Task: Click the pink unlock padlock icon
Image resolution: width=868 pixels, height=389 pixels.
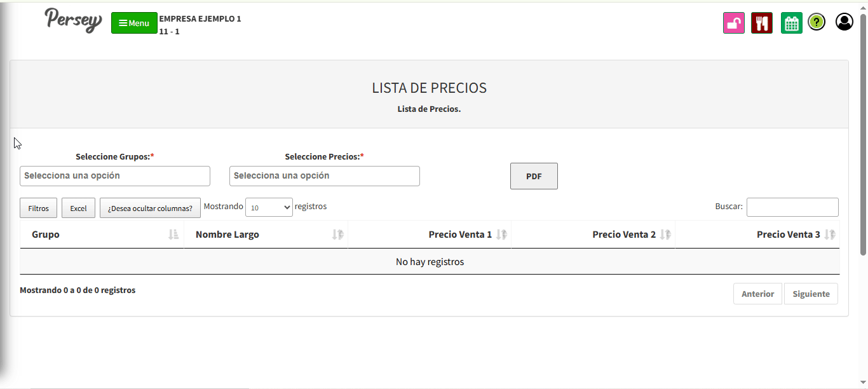Action: pos(733,23)
